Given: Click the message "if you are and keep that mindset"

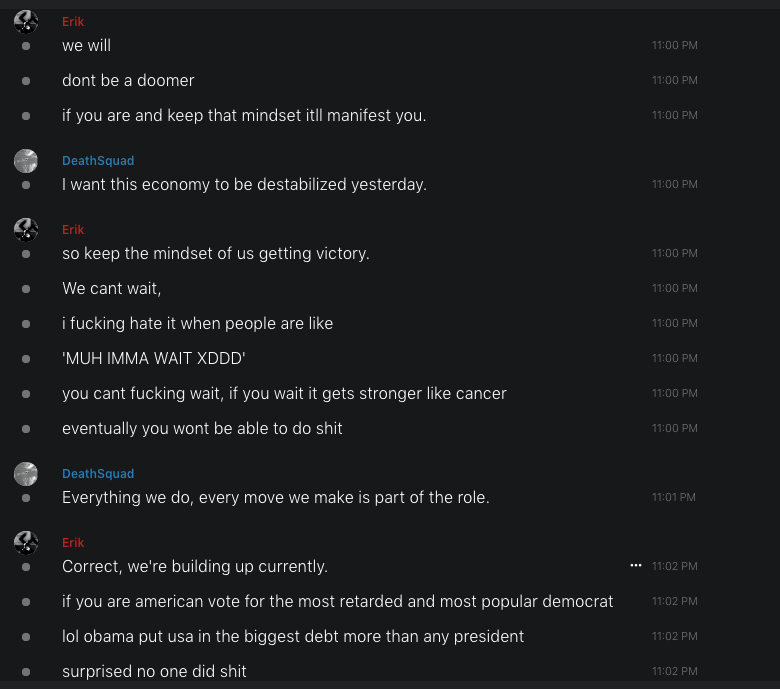Looking at the screenshot, I should pyautogui.click(x=244, y=115).
